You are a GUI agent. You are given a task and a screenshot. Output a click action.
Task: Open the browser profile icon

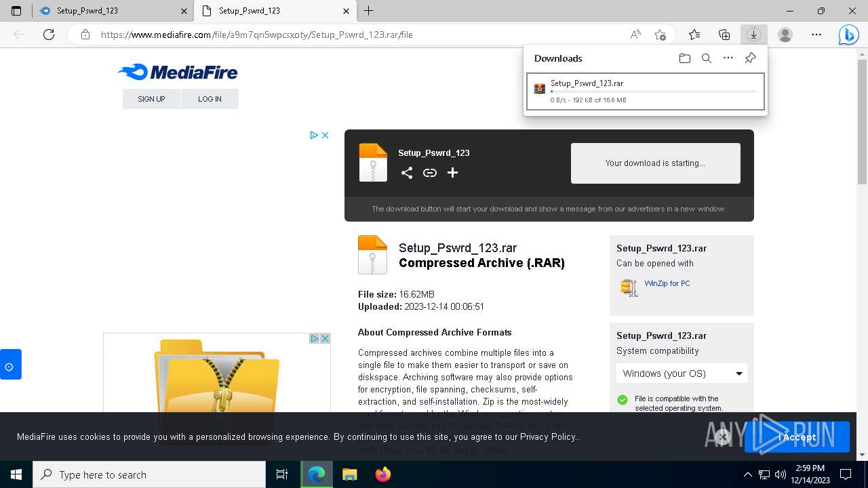click(x=785, y=35)
